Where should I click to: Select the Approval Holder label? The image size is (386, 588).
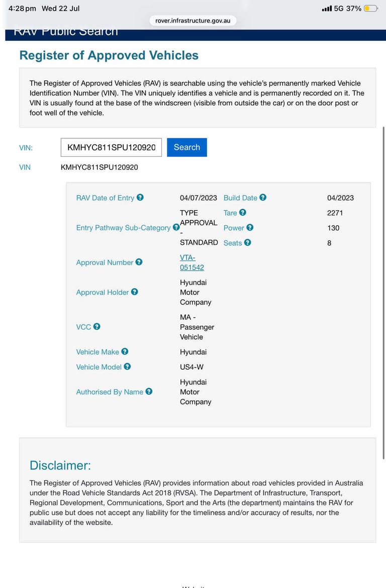tap(103, 292)
